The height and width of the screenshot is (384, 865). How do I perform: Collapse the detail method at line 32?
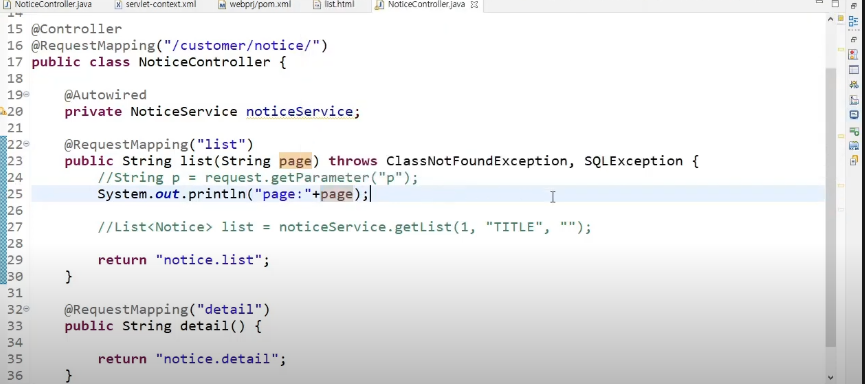pos(26,309)
